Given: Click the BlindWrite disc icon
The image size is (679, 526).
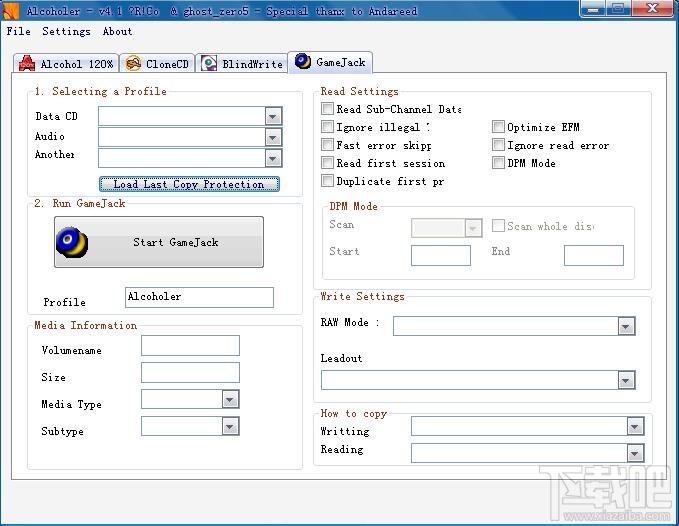Looking at the screenshot, I should (x=209, y=64).
